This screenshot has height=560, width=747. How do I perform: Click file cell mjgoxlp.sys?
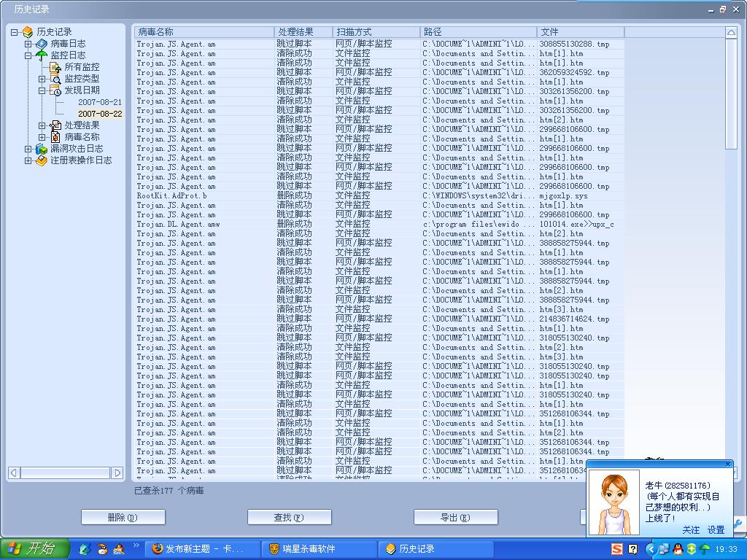click(x=564, y=195)
